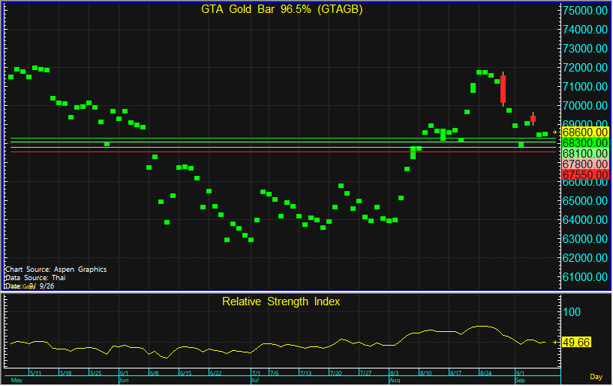Click the pink 67800.00 level tag
Viewport: 613px width, 386px height.
585,164
